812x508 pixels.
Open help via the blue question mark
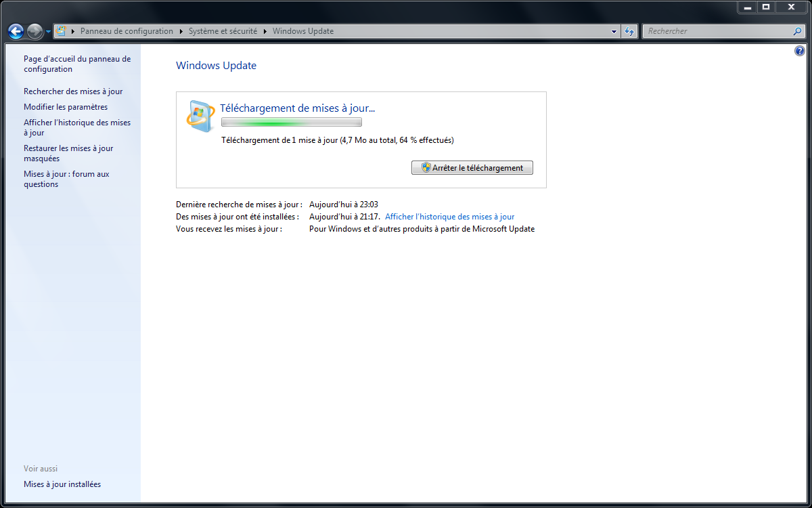point(800,51)
